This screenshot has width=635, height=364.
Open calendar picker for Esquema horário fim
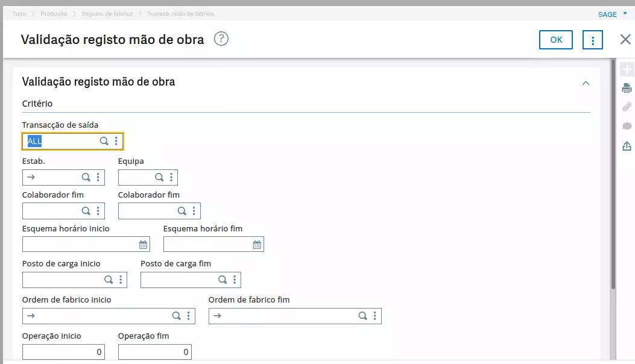(x=257, y=245)
